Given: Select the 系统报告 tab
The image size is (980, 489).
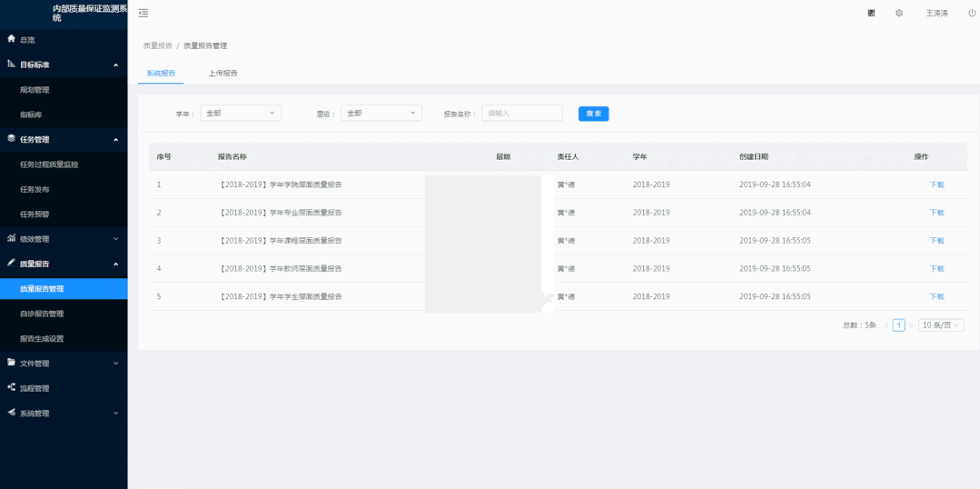Looking at the screenshot, I should point(161,73).
